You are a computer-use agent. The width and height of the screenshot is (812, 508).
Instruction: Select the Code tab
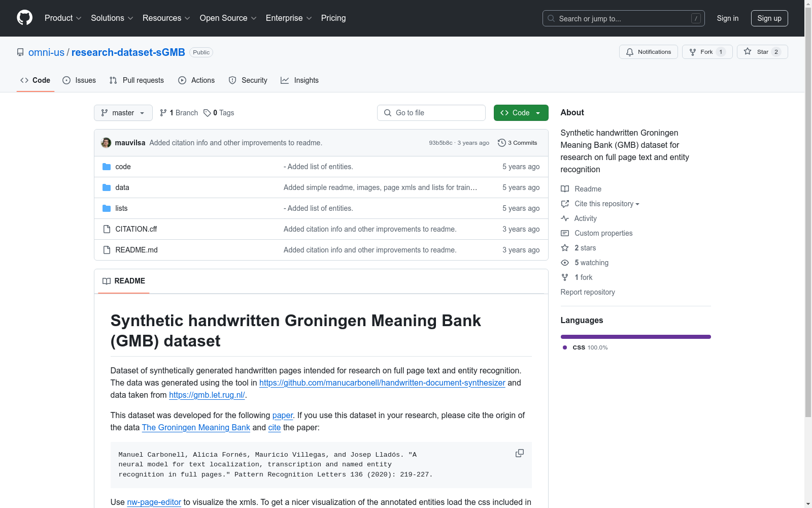pyautogui.click(x=35, y=80)
